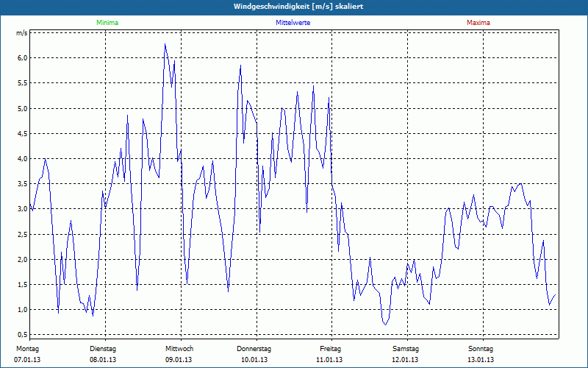Click the date 13.01.13
The width and height of the screenshot is (588, 368).
[x=481, y=360]
